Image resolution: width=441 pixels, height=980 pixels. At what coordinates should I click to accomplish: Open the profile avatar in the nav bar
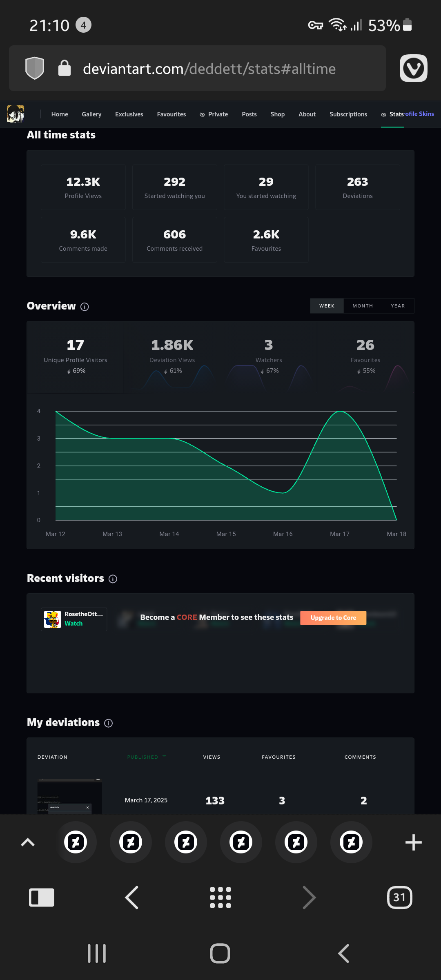pyautogui.click(x=16, y=114)
